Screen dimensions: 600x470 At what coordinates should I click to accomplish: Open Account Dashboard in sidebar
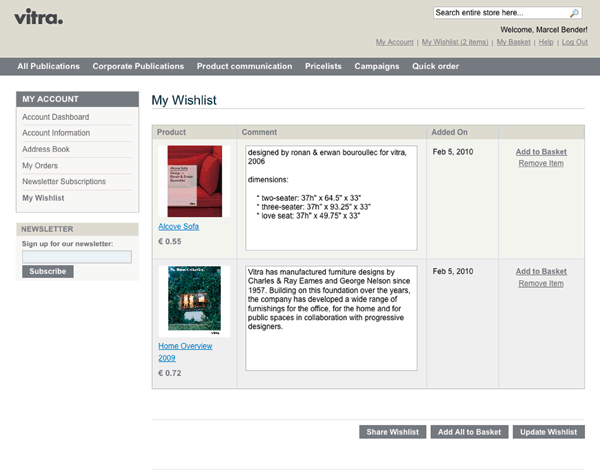pos(56,117)
